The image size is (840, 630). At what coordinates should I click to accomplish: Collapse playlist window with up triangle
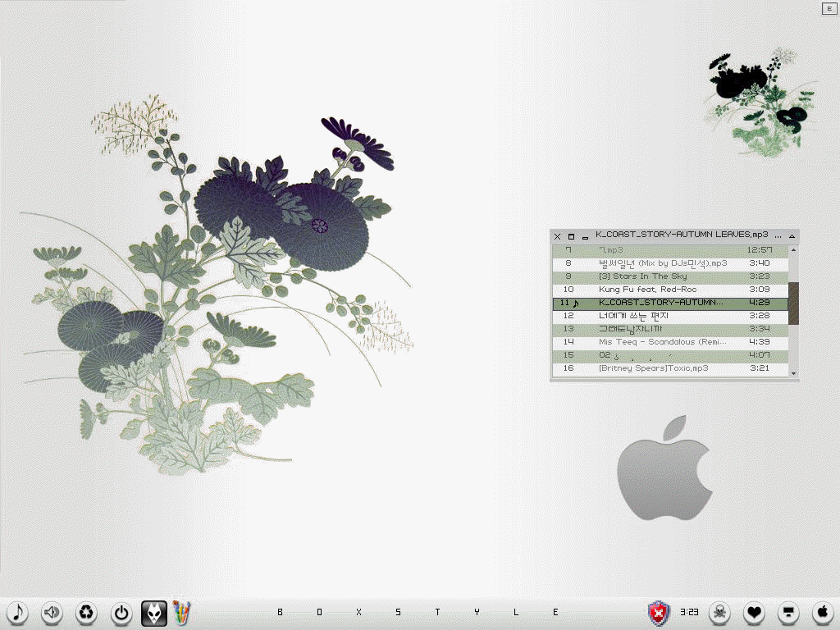point(792,236)
